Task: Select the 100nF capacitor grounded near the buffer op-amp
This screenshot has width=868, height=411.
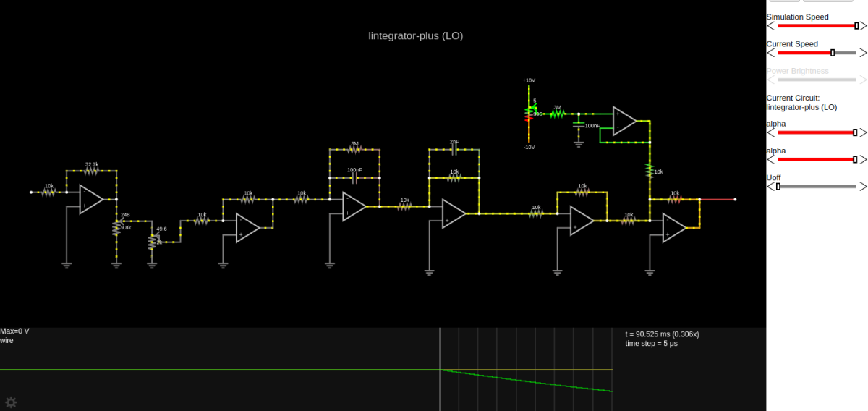Action: (x=579, y=125)
